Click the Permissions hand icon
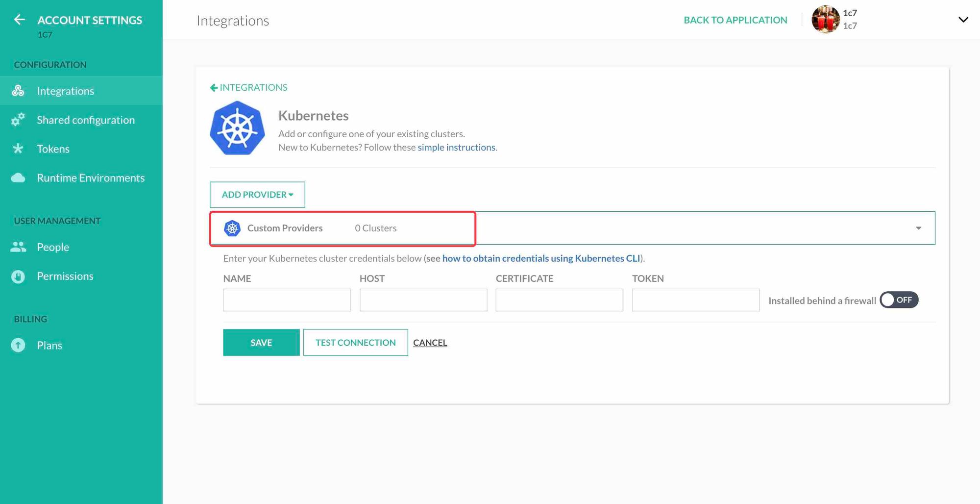980x504 pixels. point(18,277)
